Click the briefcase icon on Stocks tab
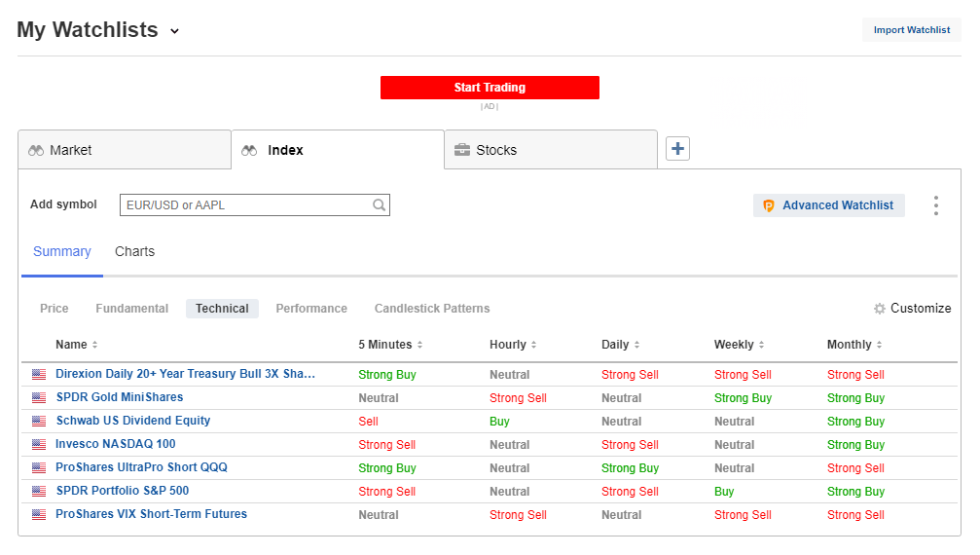980x555 pixels. coord(462,150)
